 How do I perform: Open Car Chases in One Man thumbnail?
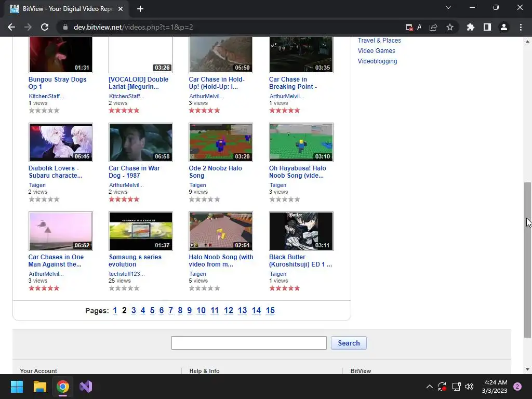tap(61, 231)
